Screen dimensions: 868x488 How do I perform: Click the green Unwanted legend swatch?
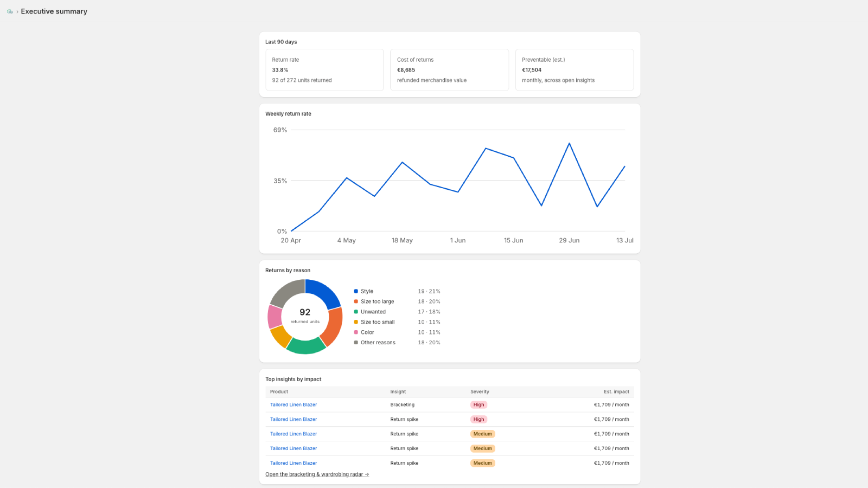(356, 312)
